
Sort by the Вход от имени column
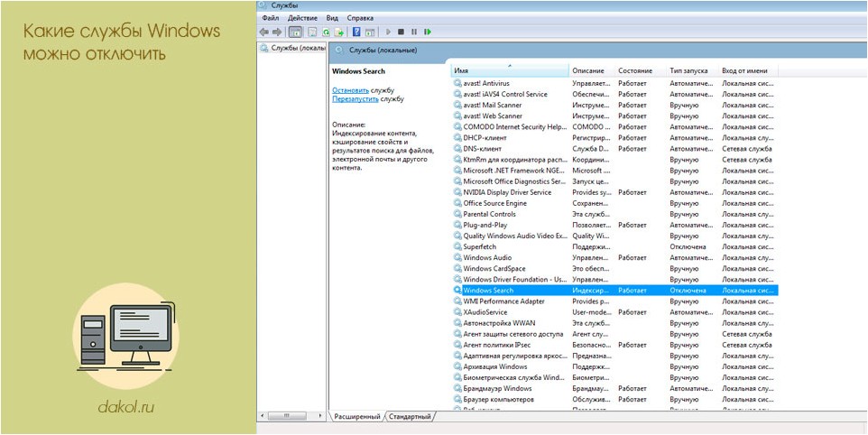(748, 70)
